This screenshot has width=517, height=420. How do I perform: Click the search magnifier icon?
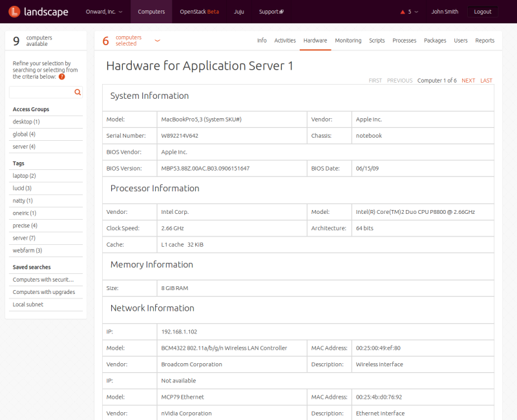coord(78,92)
